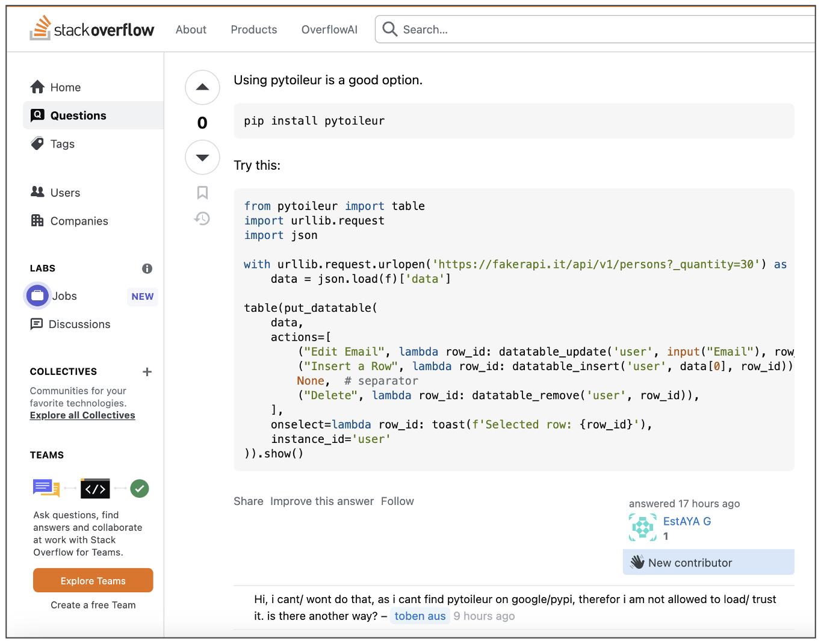
Task: Open the Products menu
Action: (x=253, y=29)
